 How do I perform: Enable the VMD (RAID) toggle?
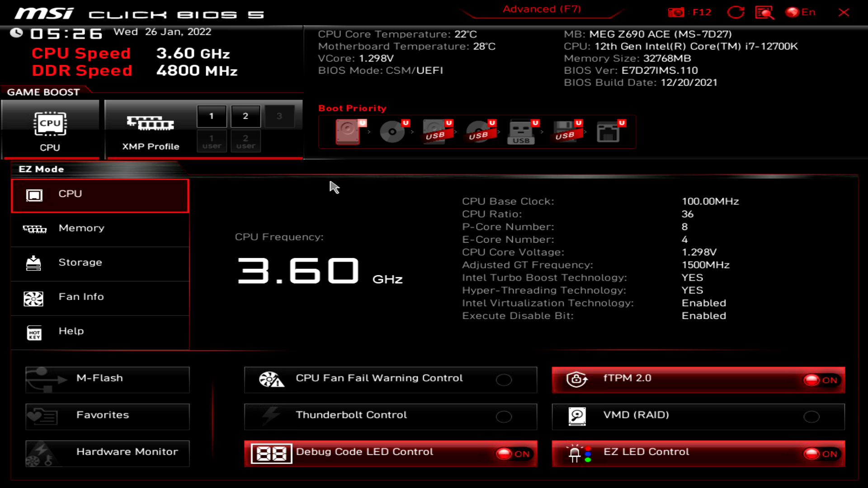[811, 417]
